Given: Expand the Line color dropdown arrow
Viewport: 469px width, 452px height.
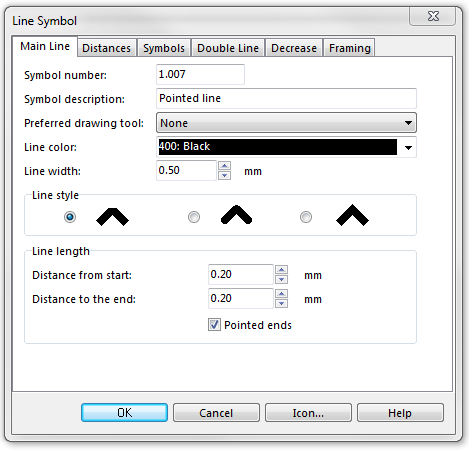Looking at the screenshot, I should [x=408, y=147].
